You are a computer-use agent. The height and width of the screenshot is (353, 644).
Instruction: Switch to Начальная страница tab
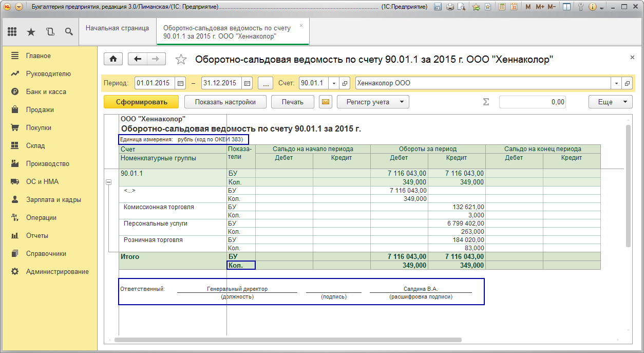point(117,28)
